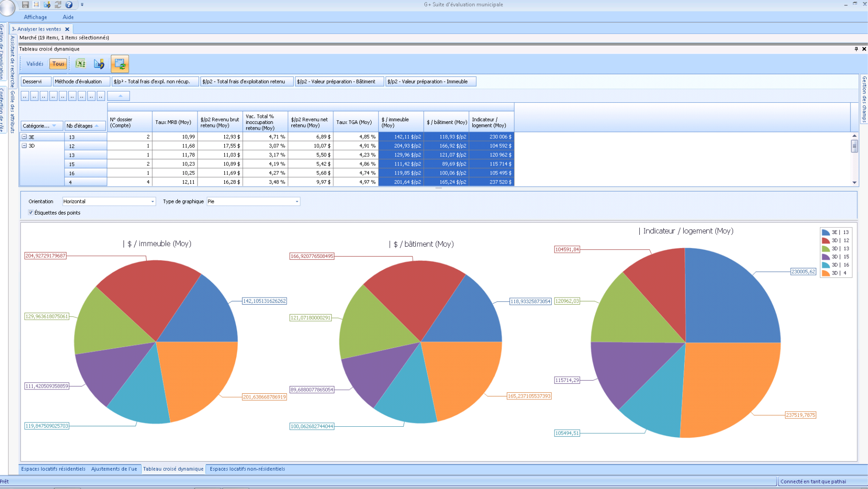
Task: Switch to Espaces locatifs non-résidentiels tab
Action: coord(247,469)
